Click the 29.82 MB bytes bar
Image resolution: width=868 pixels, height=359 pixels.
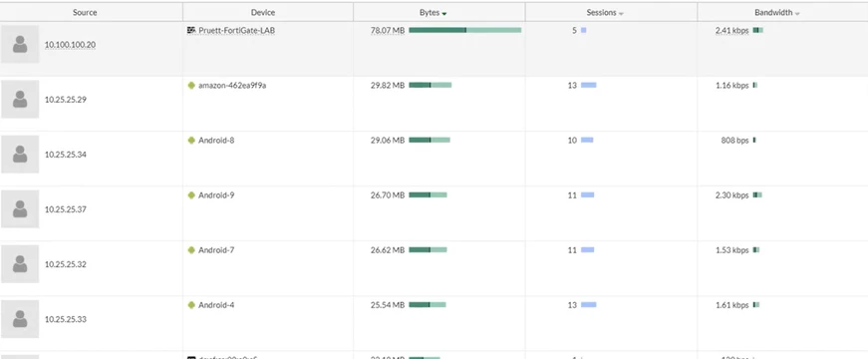pyautogui.click(x=431, y=85)
